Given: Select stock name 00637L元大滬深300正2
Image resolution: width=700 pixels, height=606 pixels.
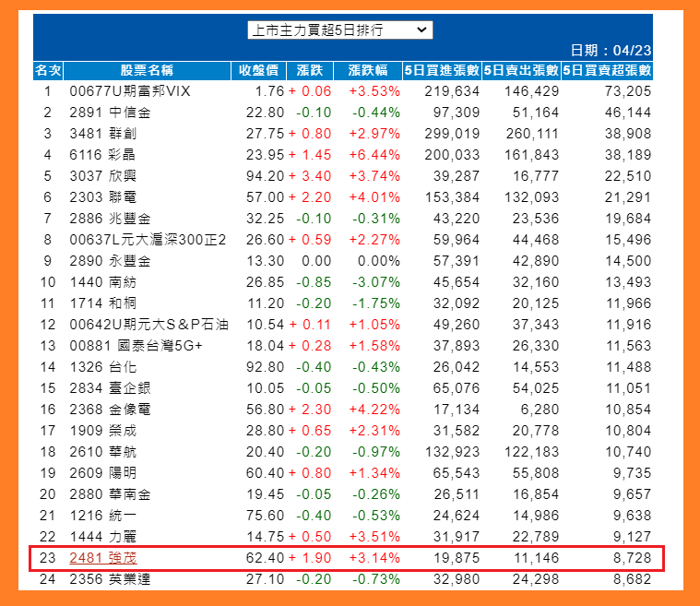Looking at the screenshot, I should tap(148, 240).
